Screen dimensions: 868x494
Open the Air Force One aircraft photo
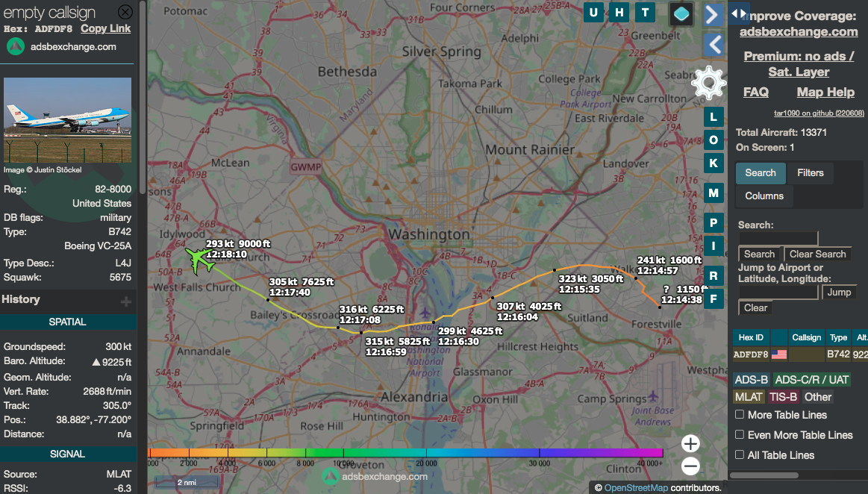tap(67, 119)
